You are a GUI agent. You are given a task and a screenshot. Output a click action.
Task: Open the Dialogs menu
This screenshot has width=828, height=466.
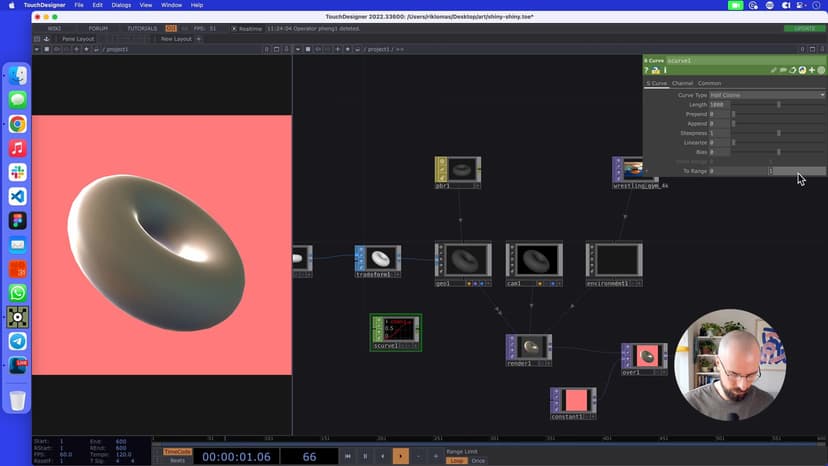click(121, 5)
